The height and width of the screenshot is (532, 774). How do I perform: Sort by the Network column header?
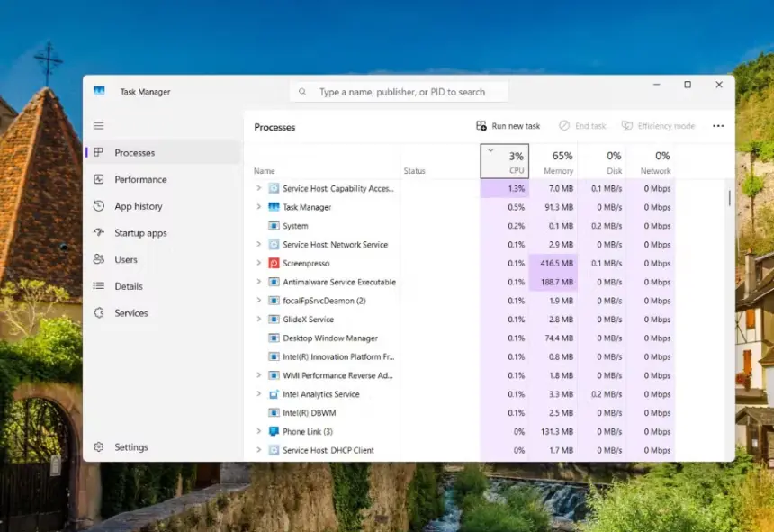650,161
